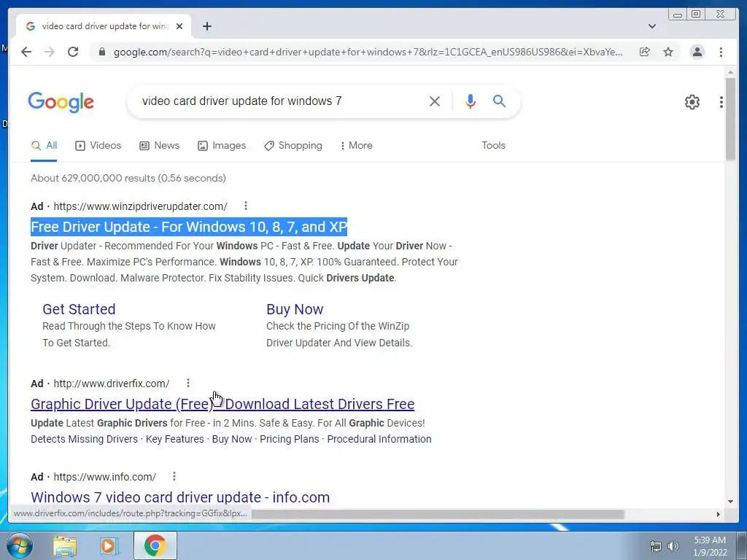Open Google apps dots beside gear

(x=721, y=102)
